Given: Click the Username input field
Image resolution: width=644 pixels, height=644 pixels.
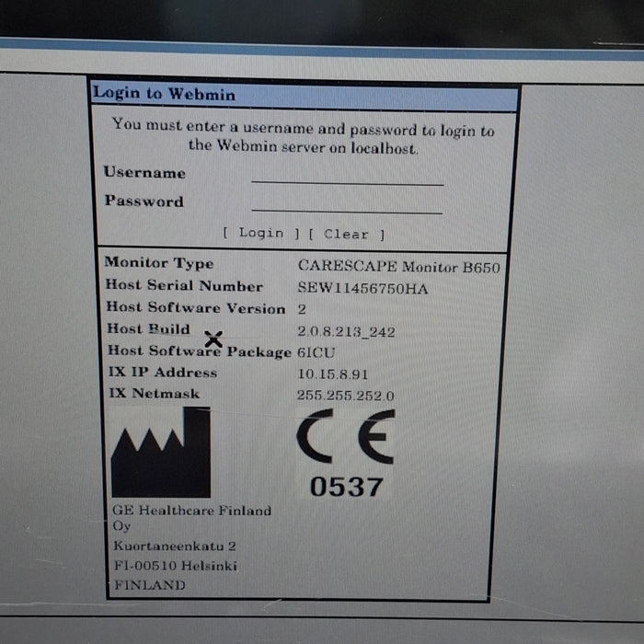Looking at the screenshot, I should tap(347, 175).
